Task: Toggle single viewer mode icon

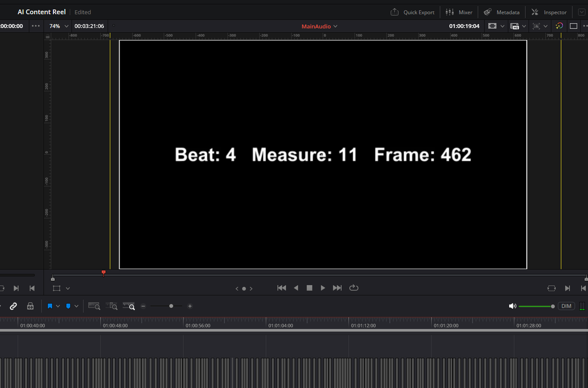Action: click(x=573, y=26)
